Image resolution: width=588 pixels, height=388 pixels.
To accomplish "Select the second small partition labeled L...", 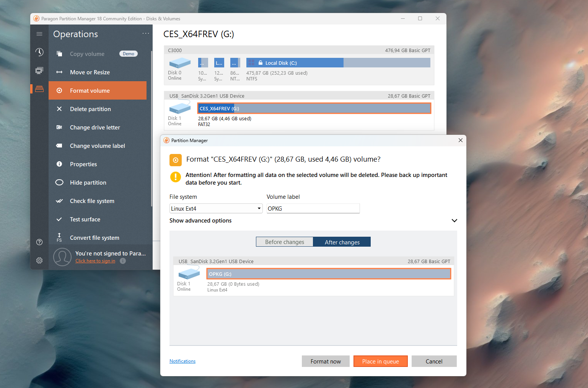I will coord(219,63).
